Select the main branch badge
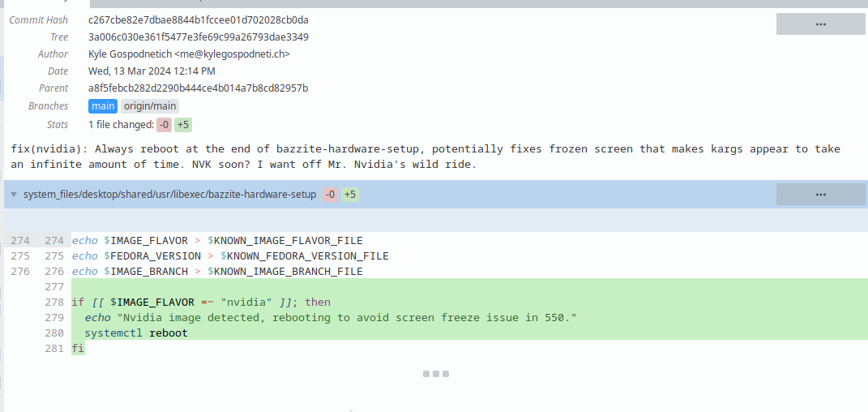This screenshot has width=868, height=412. pyautogui.click(x=103, y=105)
